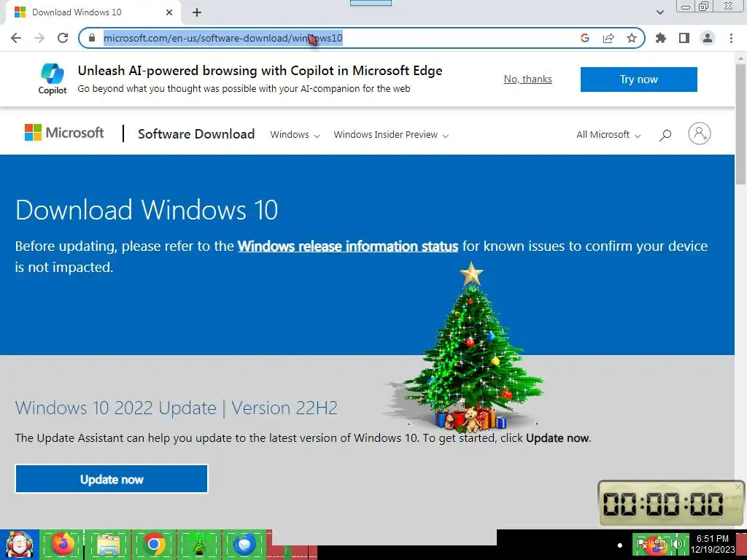Image resolution: width=747 pixels, height=560 pixels.
Task: Click the Copilot logo in the banner
Action: point(53,79)
